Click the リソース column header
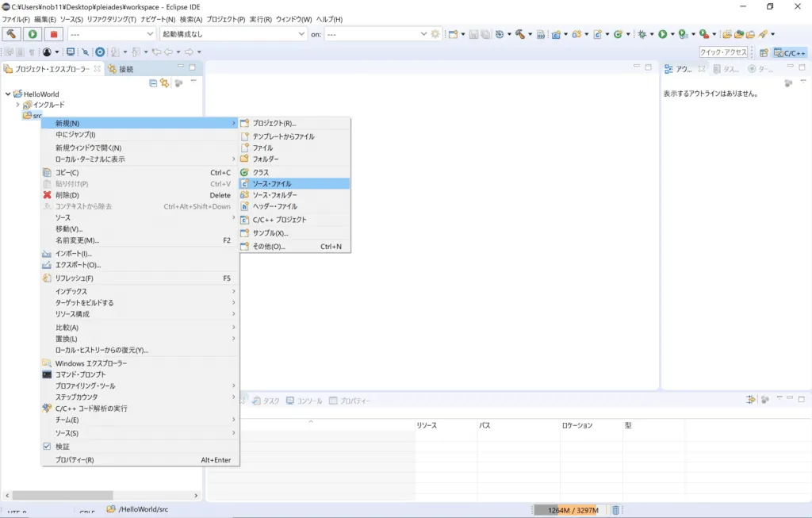Viewport: 812px width, 518px height. (446, 425)
